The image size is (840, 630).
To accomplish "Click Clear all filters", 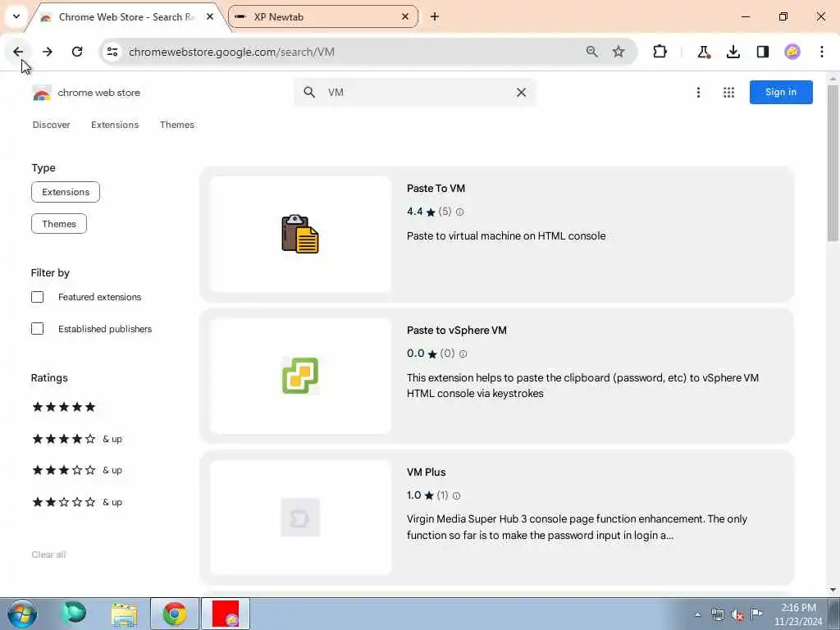I will click(x=48, y=555).
